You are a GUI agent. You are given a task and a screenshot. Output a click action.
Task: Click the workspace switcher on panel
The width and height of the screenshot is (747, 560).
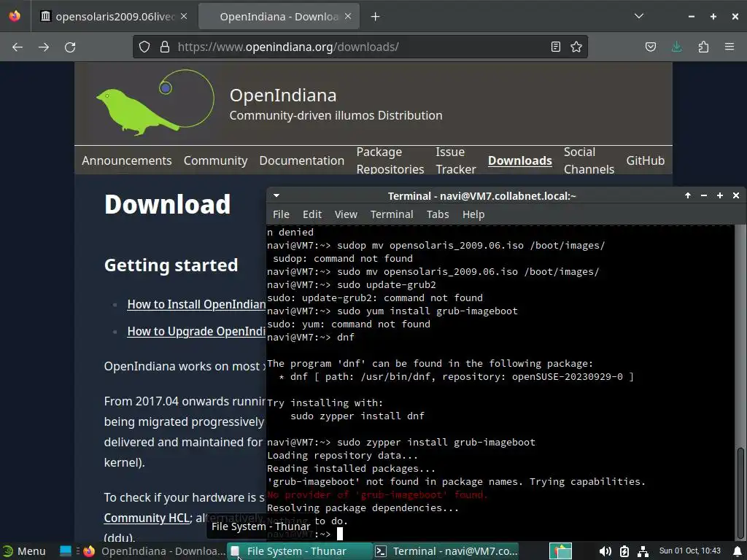click(561, 551)
